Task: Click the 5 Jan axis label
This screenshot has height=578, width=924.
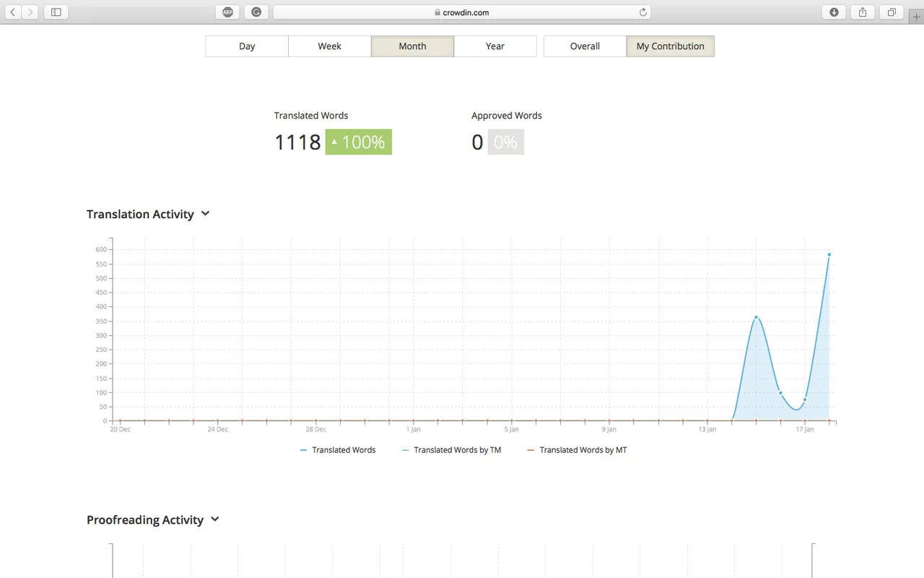Action: (512, 429)
